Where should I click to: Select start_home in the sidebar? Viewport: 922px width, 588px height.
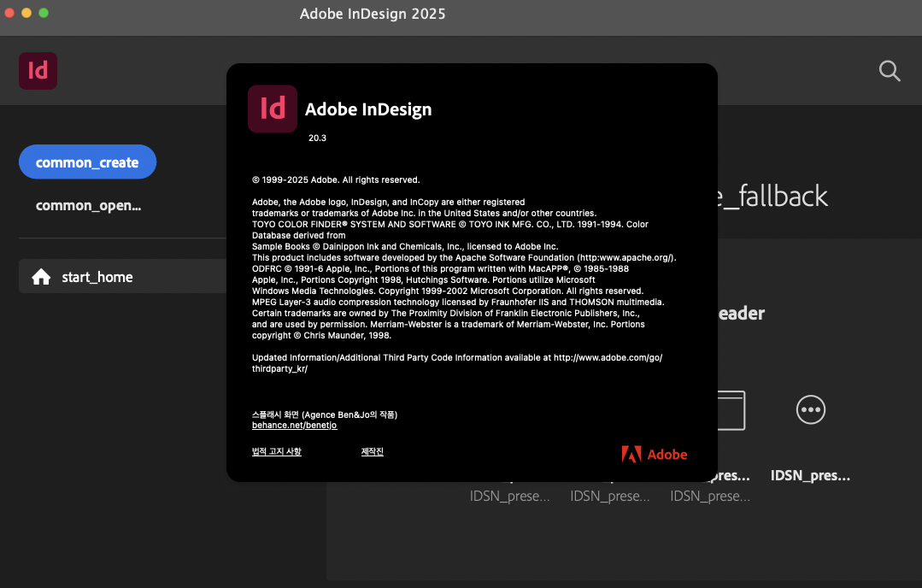click(122, 276)
